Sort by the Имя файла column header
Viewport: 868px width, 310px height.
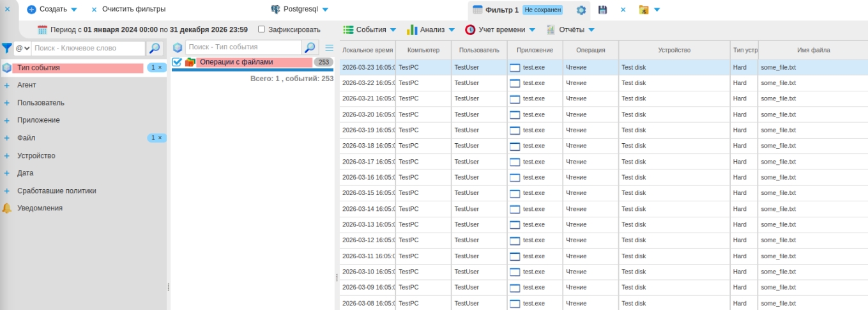pyautogui.click(x=813, y=50)
